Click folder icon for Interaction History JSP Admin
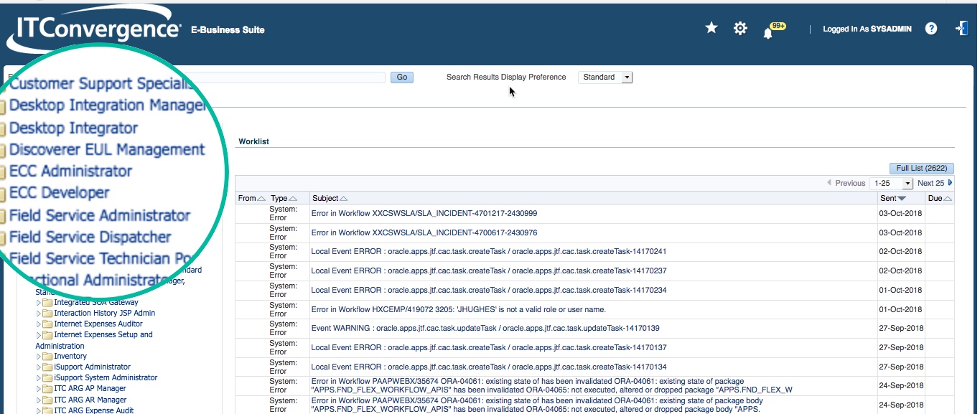 coord(47,314)
